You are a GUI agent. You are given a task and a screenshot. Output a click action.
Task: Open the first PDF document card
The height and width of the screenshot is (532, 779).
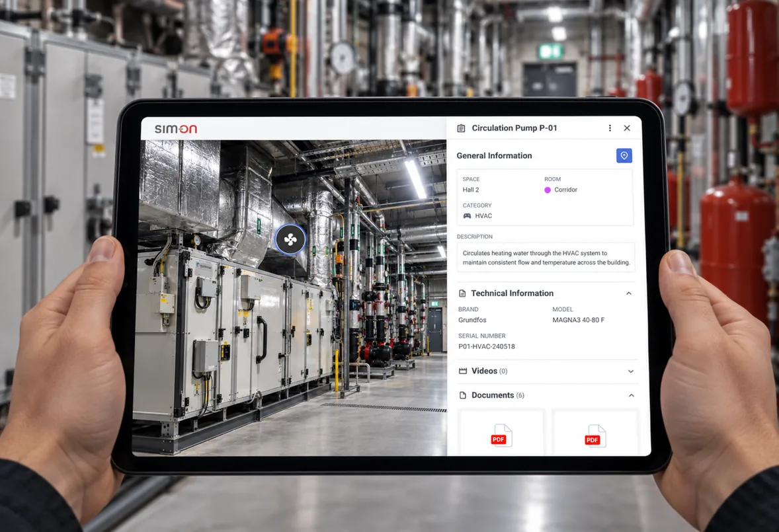coord(501,432)
